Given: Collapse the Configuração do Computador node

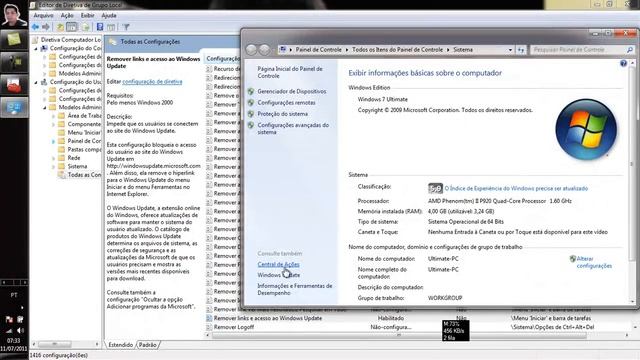Looking at the screenshot, I should coord(36,48).
